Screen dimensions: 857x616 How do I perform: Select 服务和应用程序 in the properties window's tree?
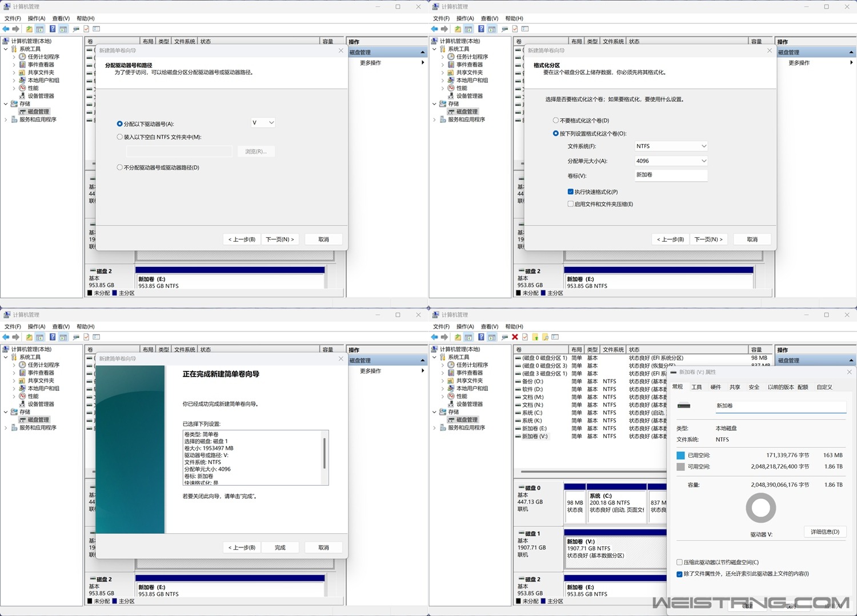click(x=466, y=427)
